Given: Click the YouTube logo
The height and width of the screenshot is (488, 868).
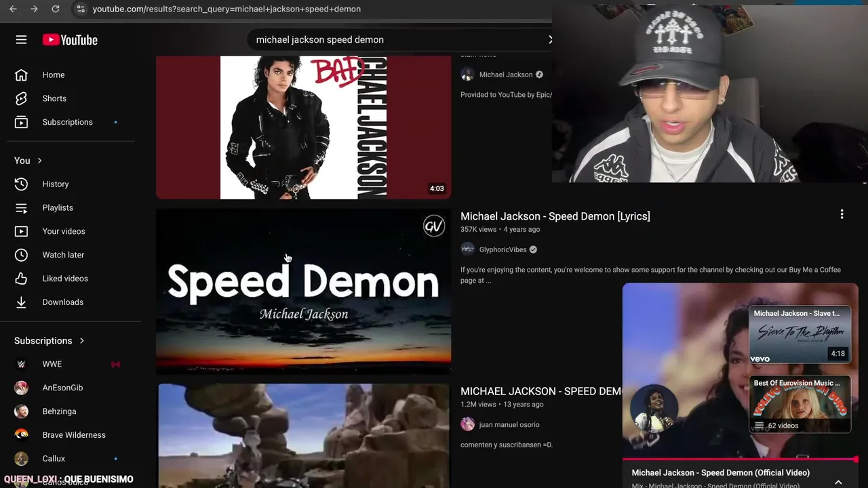Looking at the screenshot, I should tap(70, 40).
